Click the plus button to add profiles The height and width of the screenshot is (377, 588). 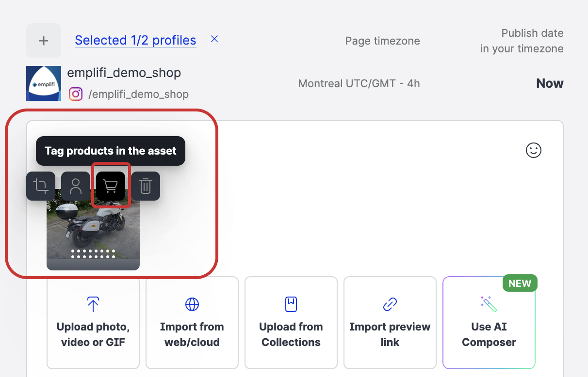[44, 41]
